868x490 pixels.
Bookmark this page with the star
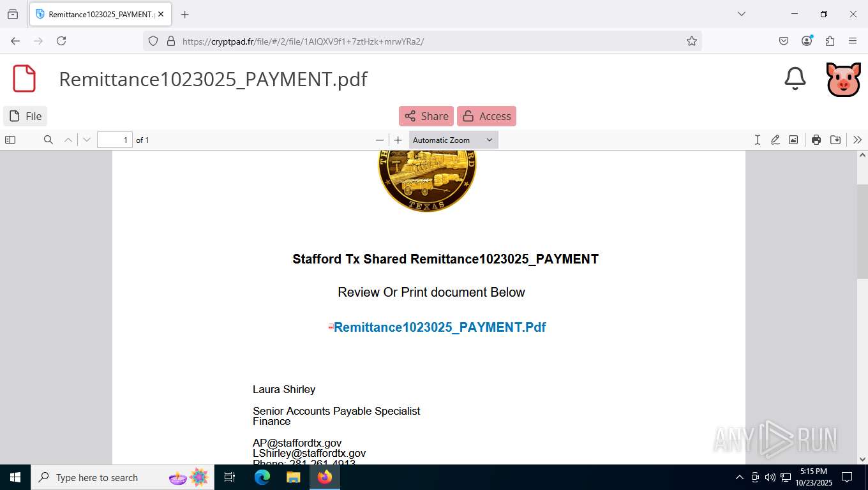pos(692,41)
